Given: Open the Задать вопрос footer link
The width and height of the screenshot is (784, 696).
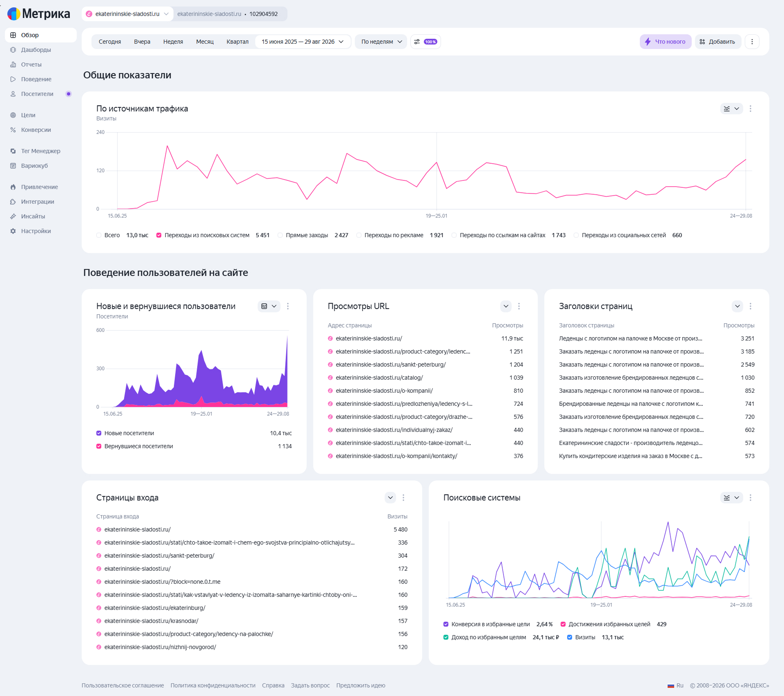Looking at the screenshot, I should click(310, 686).
